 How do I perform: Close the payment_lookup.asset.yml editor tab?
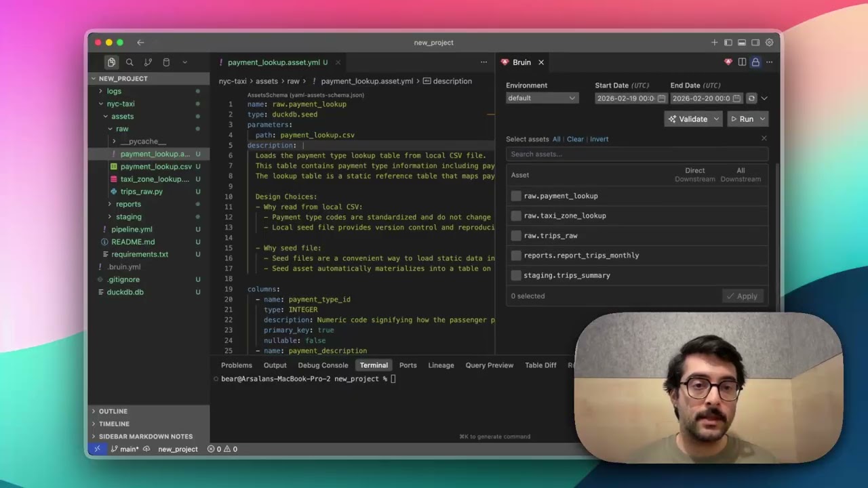pyautogui.click(x=338, y=62)
